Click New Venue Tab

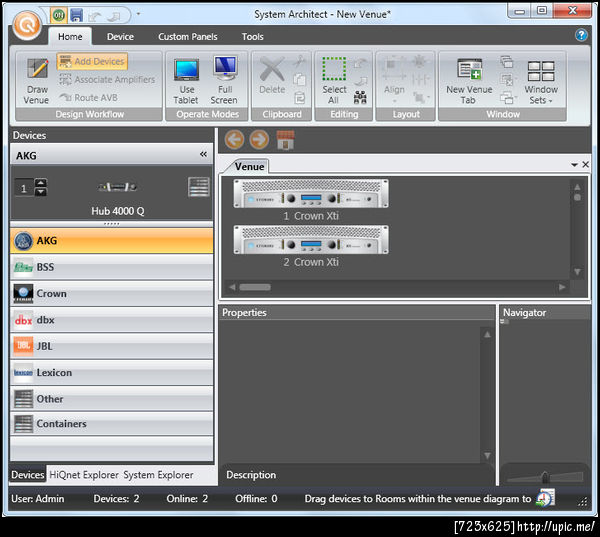click(x=469, y=81)
